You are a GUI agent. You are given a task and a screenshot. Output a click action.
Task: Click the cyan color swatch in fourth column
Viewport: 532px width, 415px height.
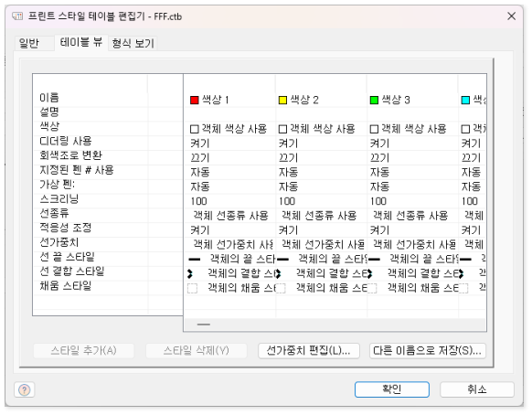click(465, 101)
